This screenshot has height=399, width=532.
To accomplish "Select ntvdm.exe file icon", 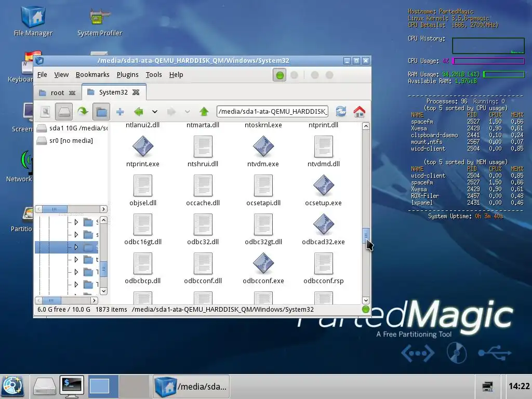I will pos(263,146).
